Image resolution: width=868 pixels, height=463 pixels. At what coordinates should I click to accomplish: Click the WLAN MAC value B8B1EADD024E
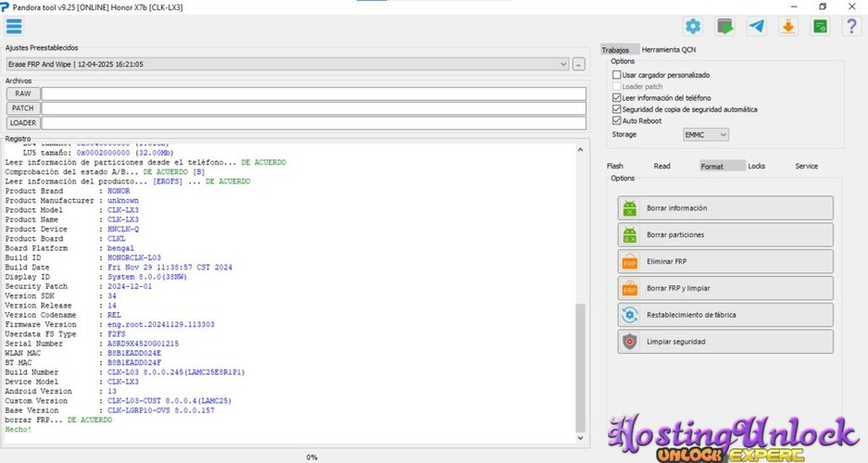tap(134, 353)
